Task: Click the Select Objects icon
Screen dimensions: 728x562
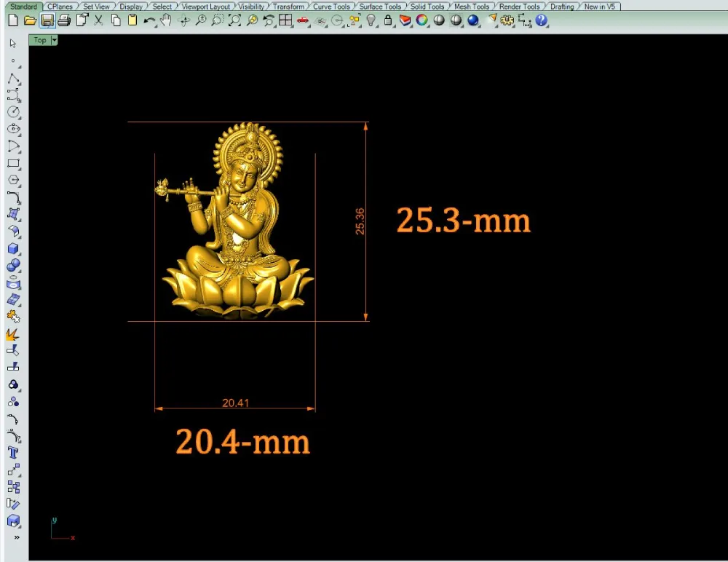Action: 355,20
